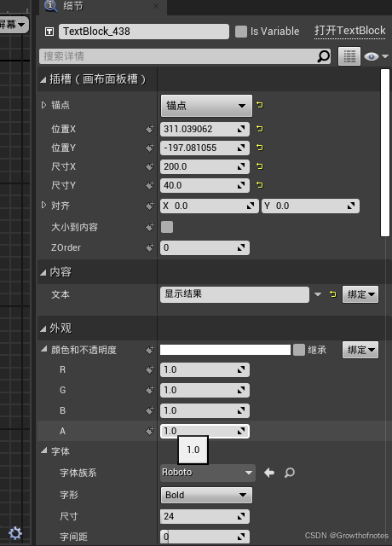Expand the 对齐 property row
This screenshot has height=546, width=392.
pyautogui.click(x=43, y=205)
